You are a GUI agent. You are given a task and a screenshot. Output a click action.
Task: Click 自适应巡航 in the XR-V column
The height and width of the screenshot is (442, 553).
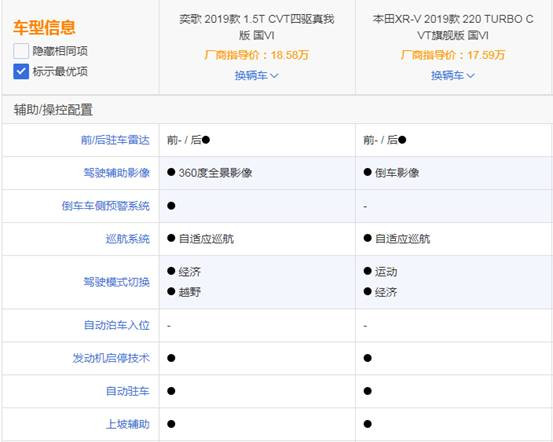click(402, 239)
